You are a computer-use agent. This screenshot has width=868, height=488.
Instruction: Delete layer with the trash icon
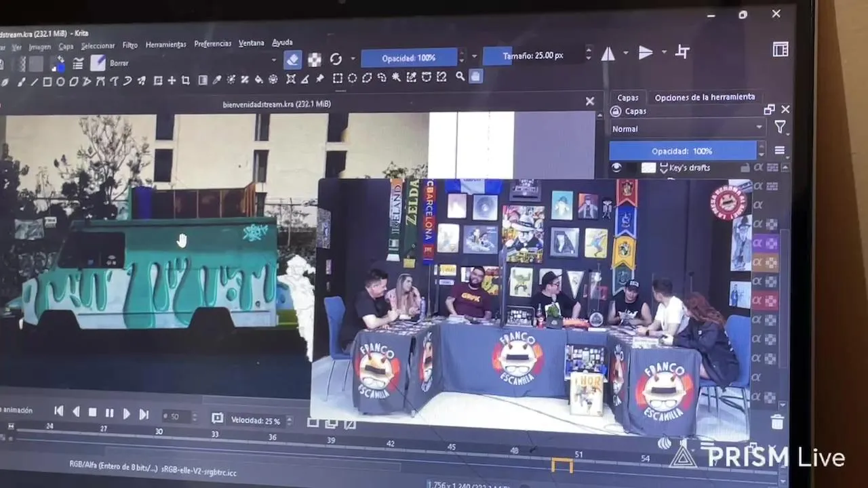[x=778, y=422]
